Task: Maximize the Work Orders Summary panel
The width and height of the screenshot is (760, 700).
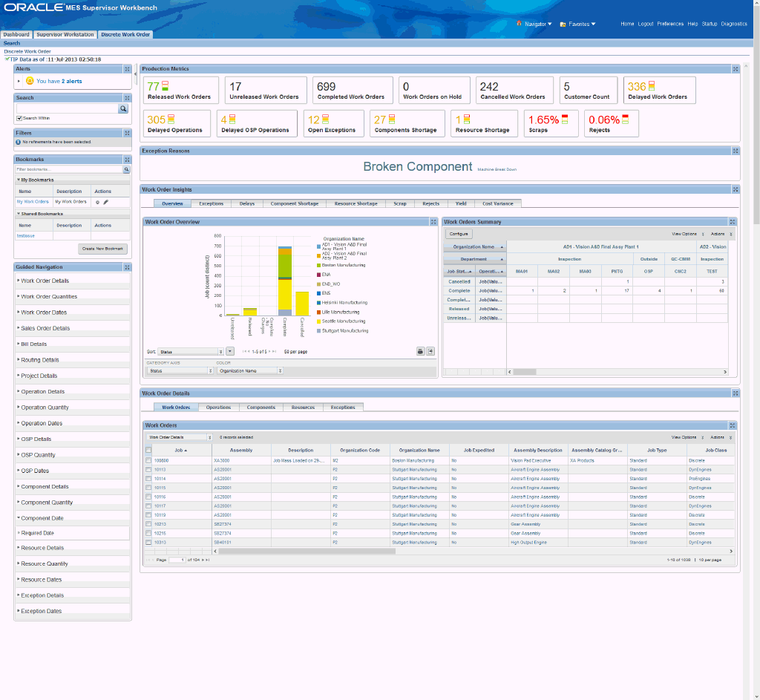Action: (733, 221)
